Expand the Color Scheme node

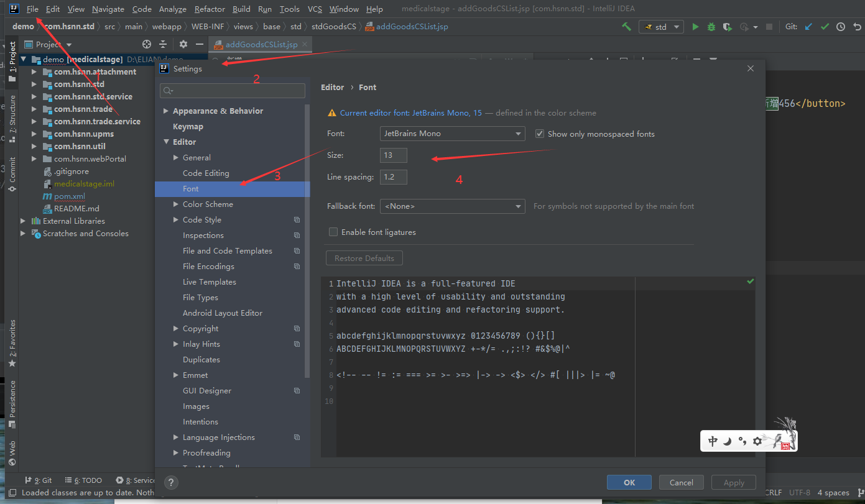tap(176, 204)
